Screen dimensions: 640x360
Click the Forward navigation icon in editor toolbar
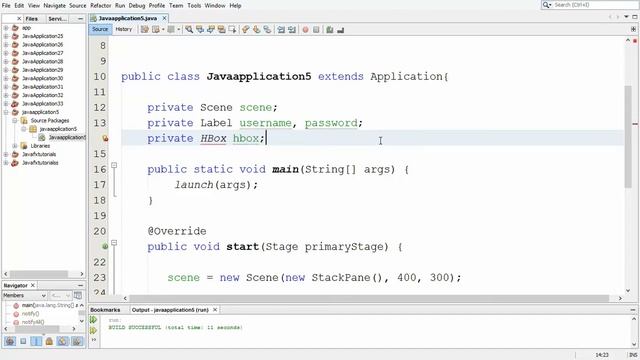point(171,29)
